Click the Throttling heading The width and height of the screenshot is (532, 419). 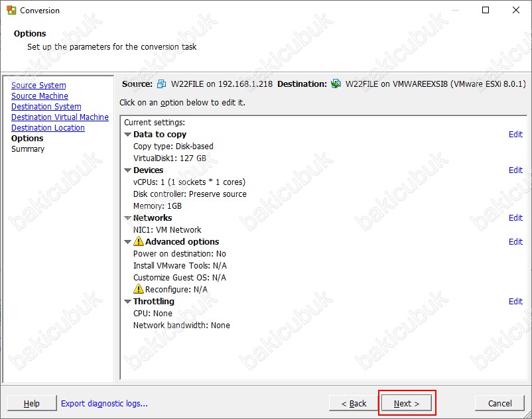[x=154, y=301]
